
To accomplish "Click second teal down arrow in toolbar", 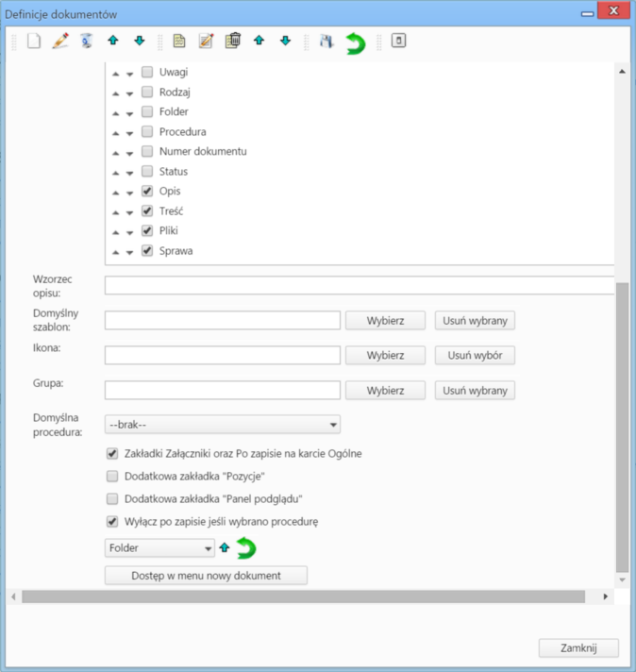I will click(x=285, y=41).
